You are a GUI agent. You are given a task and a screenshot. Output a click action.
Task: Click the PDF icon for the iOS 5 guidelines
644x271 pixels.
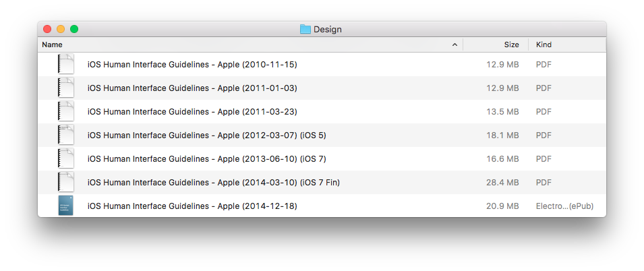click(65, 135)
